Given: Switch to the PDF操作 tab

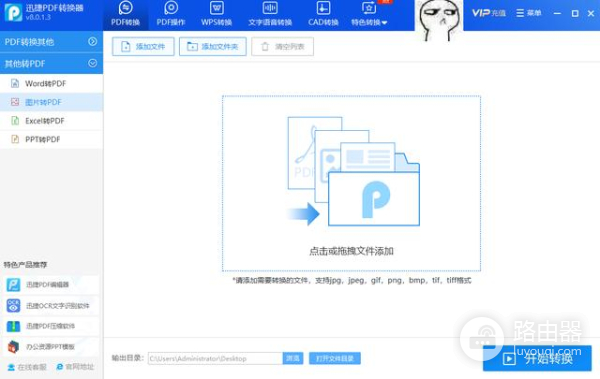Looking at the screenshot, I should [171, 15].
